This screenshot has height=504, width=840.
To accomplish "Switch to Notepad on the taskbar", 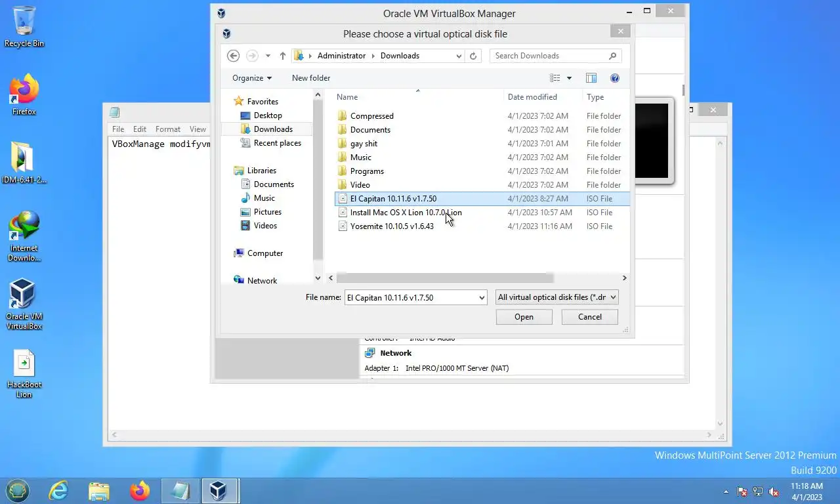I will coord(179,490).
